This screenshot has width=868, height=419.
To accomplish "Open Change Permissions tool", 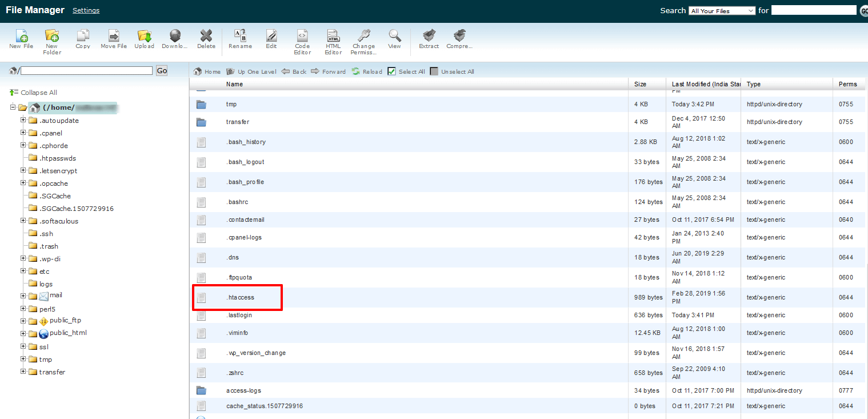I will click(x=363, y=35).
